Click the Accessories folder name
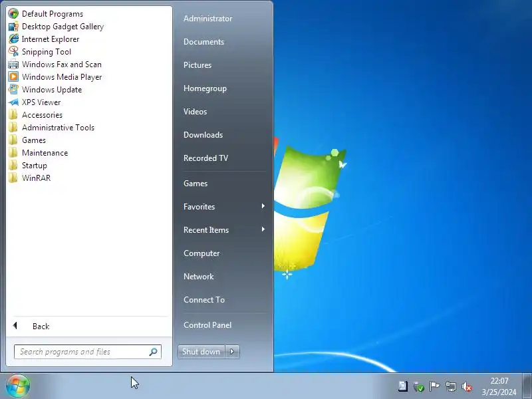 (42, 115)
